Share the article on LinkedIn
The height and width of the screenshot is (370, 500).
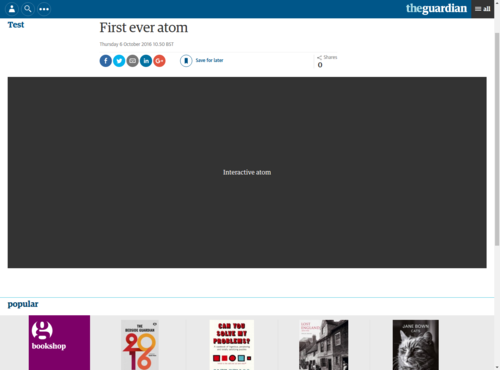[146, 61]
